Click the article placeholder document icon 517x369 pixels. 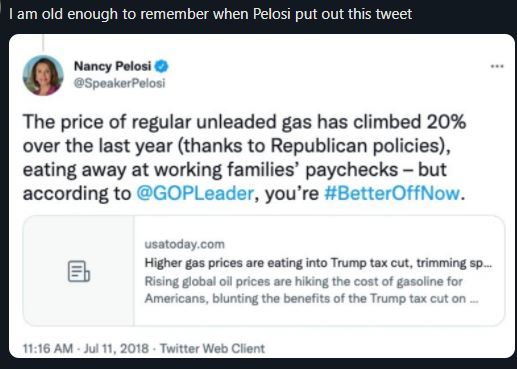pyautogui.click(x=79, y=271)
